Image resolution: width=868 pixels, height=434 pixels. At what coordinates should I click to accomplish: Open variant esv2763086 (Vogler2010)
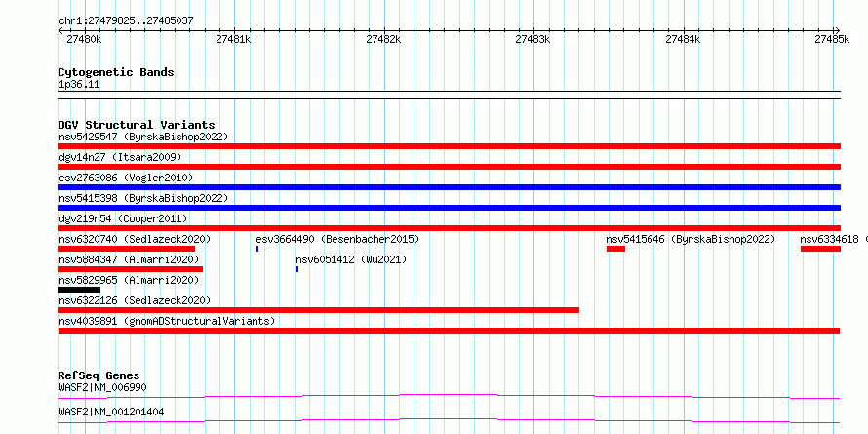click(126, 178)
